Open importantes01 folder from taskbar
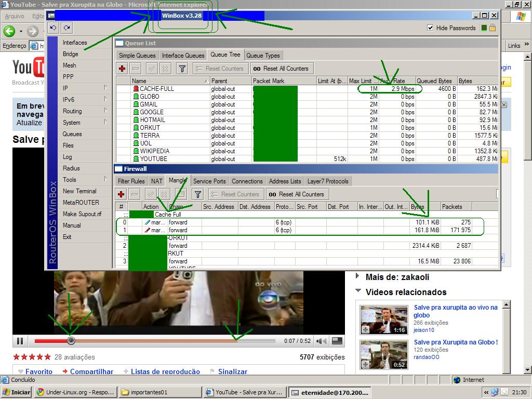 point(161,392)
